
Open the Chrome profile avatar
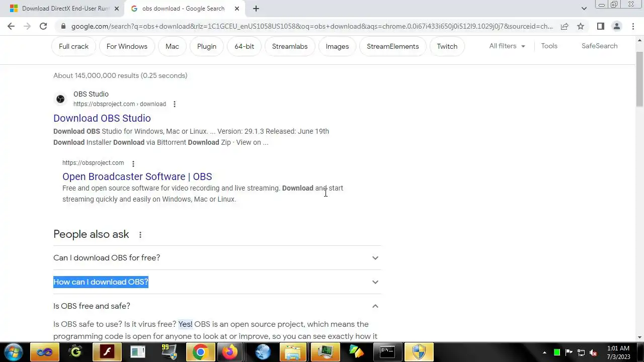[x=616, y=26]
